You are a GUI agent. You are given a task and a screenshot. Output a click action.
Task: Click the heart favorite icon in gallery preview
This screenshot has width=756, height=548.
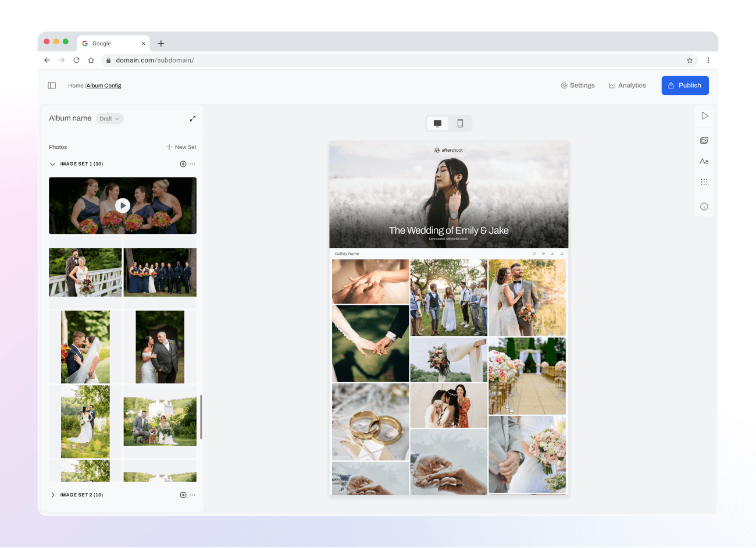pos(534,254)
